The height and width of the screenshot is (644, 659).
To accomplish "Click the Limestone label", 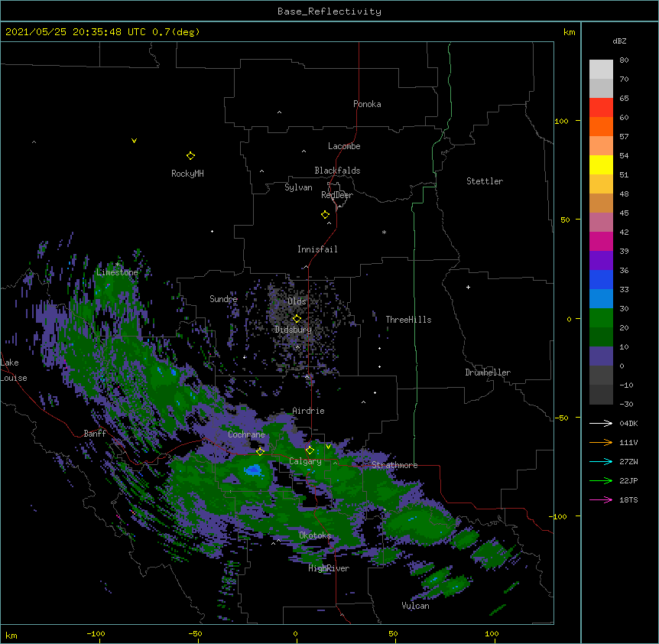I will (x=117, y=272).
